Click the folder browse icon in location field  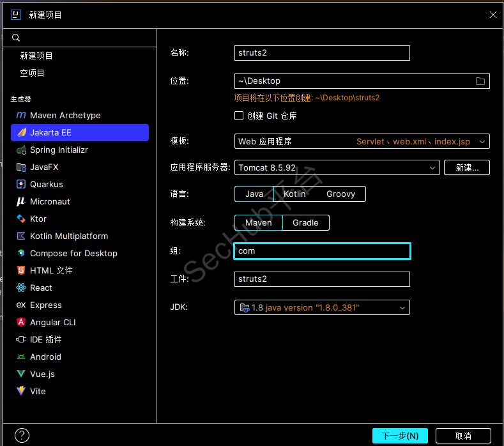point(480,81)
